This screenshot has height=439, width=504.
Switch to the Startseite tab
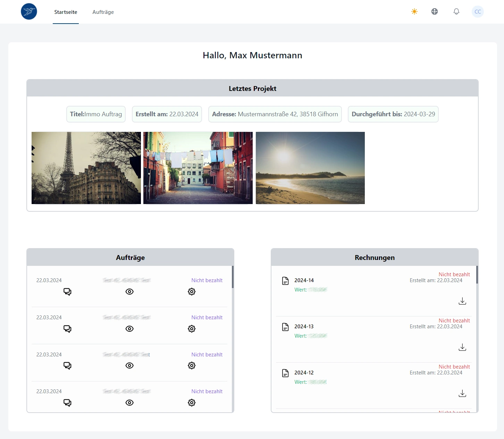[66, 12]
